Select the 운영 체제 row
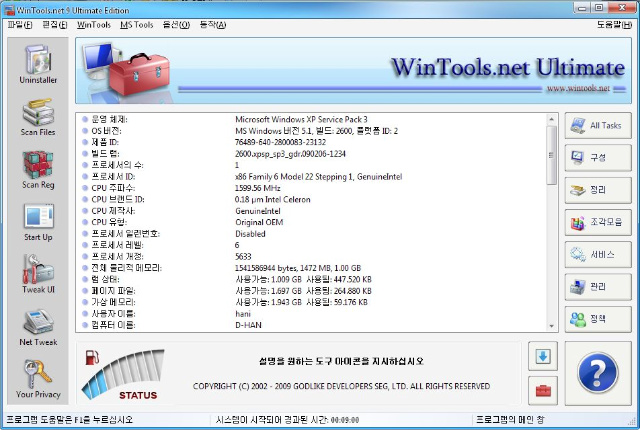The width and height of the screenshot is (640, 430). click(x=313, y=120)
